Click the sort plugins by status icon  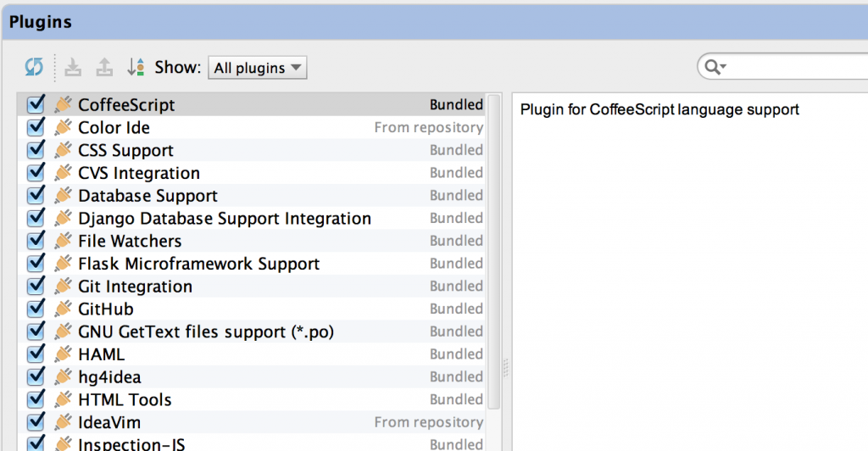point(136,68)
